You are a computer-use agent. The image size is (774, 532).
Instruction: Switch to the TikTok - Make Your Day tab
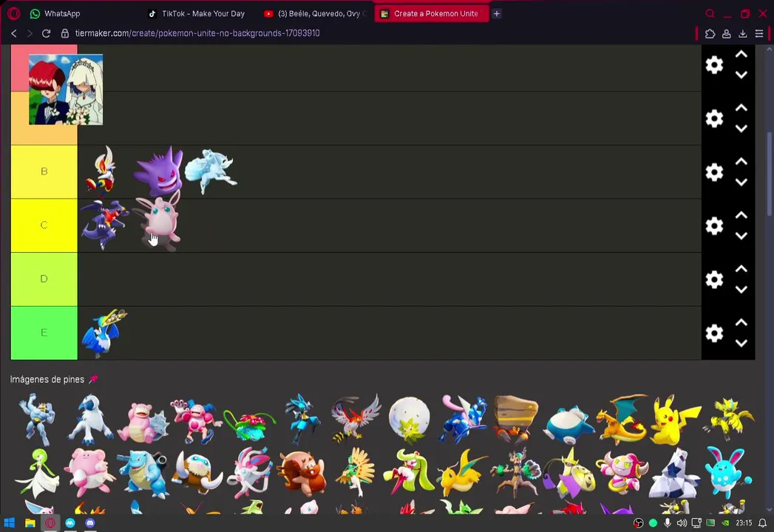click(197, 14)
